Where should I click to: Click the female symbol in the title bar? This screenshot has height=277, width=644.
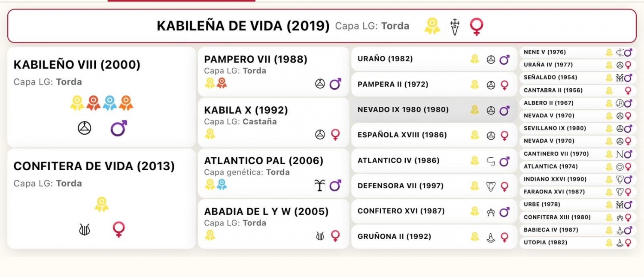coord(476,26)
